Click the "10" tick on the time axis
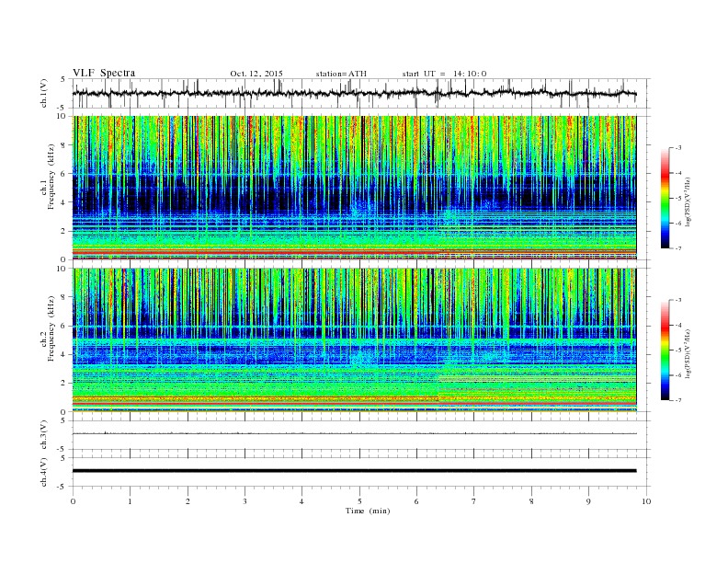The height and width of the screenshot is (563, 728). (x=646, y=501)
